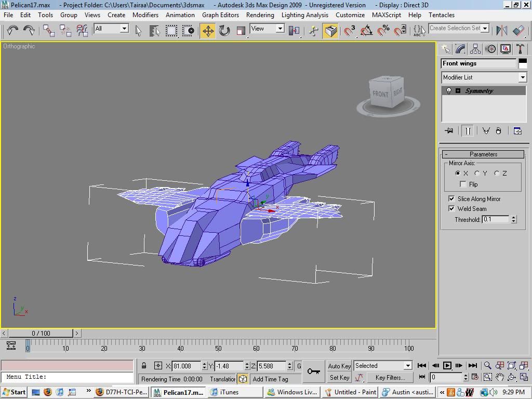The height and width of the screenshot is (399, 532).
Task: Toggle Select and Manipulate icon
Action: [314, 31]
